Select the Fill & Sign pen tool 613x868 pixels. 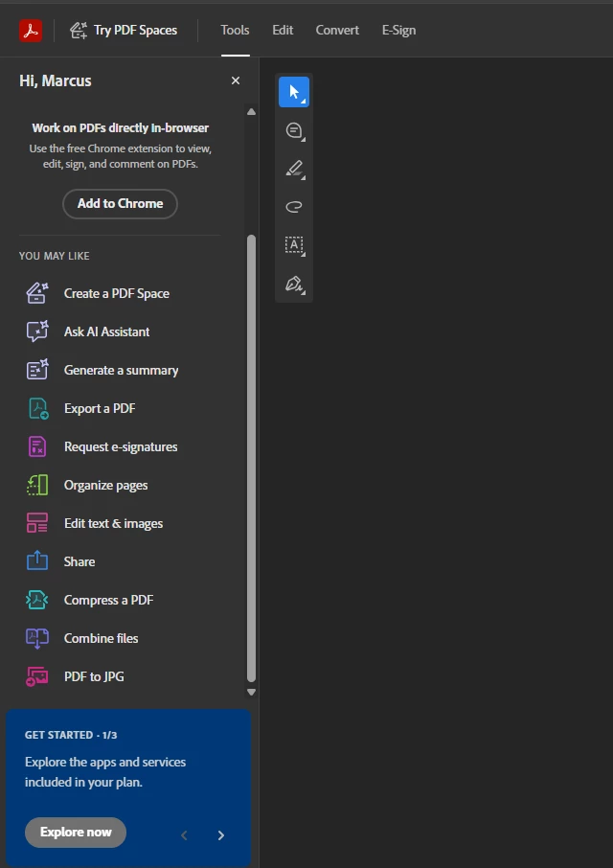tap(294, 284)
